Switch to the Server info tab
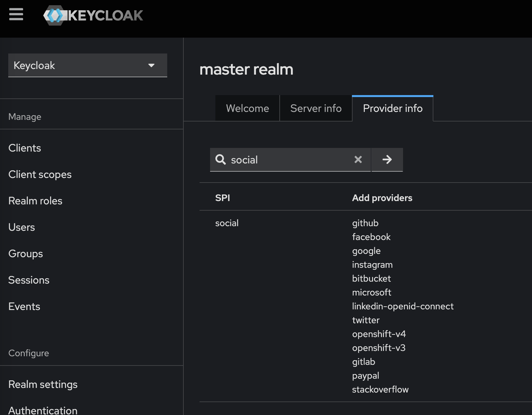The image size is (532, 415). [x=316, y=108]
